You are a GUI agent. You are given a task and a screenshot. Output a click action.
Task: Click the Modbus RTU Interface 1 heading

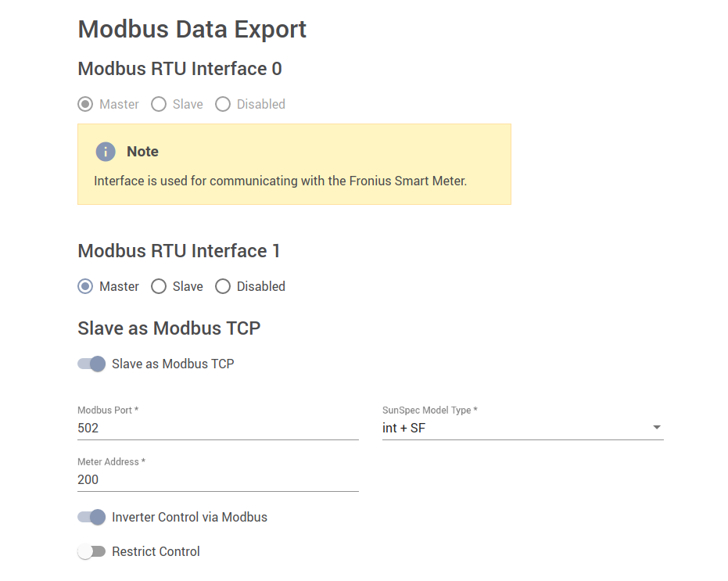[179, 251]
